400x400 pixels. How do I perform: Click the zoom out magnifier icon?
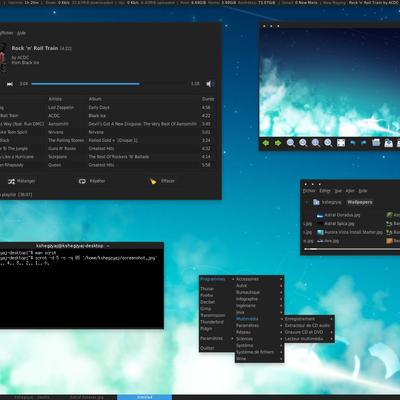pos(291,143)
